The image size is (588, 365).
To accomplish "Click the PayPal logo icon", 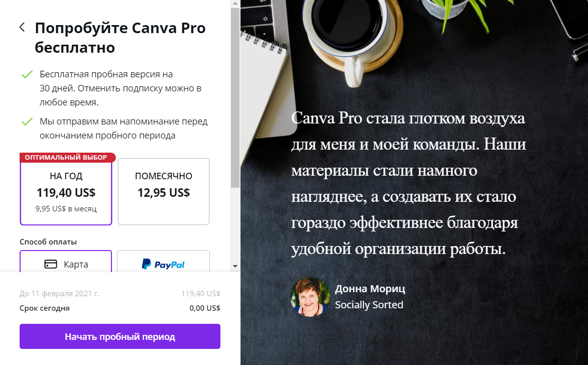I will 163,265.
